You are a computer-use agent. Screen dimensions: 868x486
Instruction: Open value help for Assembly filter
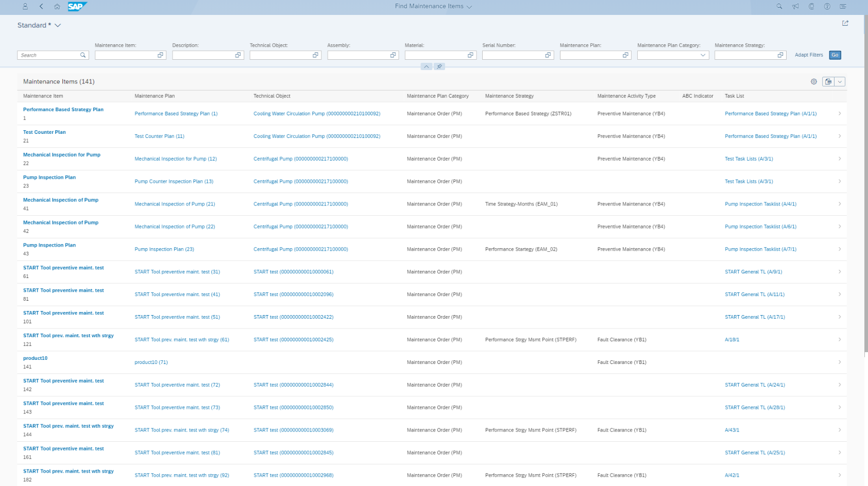(x=393, y=55)
